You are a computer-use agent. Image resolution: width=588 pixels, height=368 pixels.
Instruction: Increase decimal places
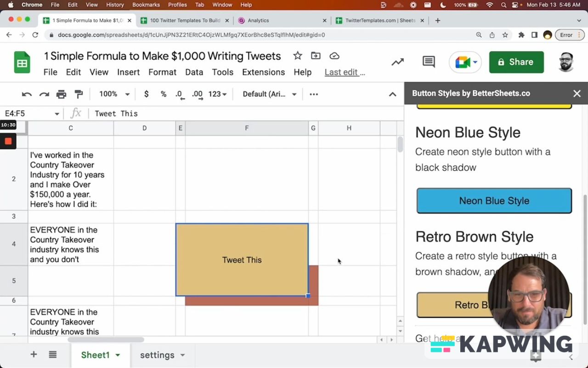point(198,94)
